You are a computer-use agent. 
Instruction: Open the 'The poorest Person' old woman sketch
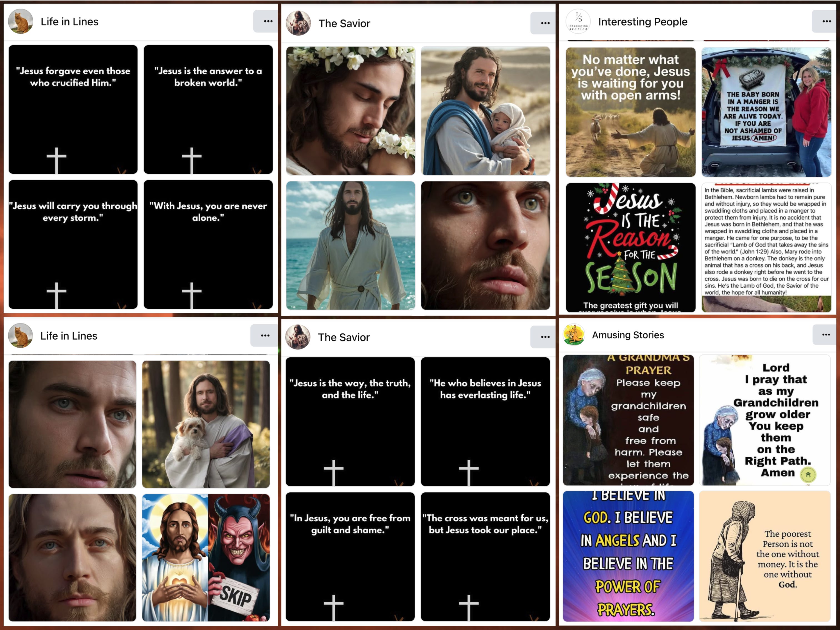765,556
